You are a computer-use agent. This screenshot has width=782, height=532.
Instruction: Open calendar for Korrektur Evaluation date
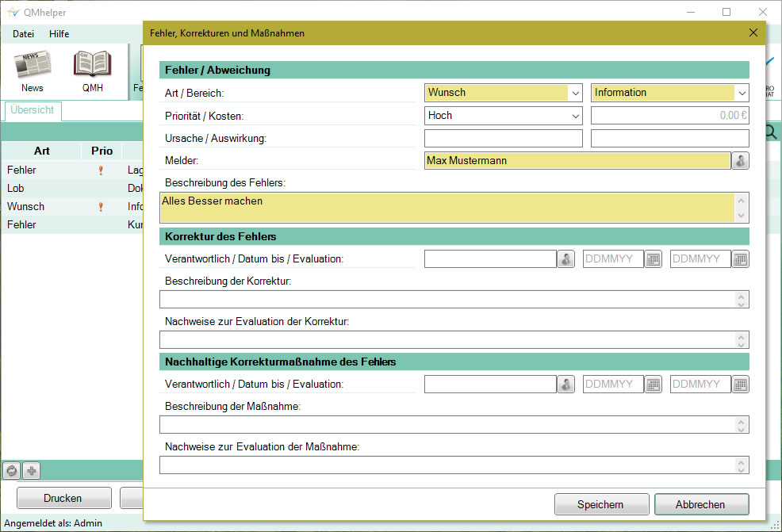point(740,258)
